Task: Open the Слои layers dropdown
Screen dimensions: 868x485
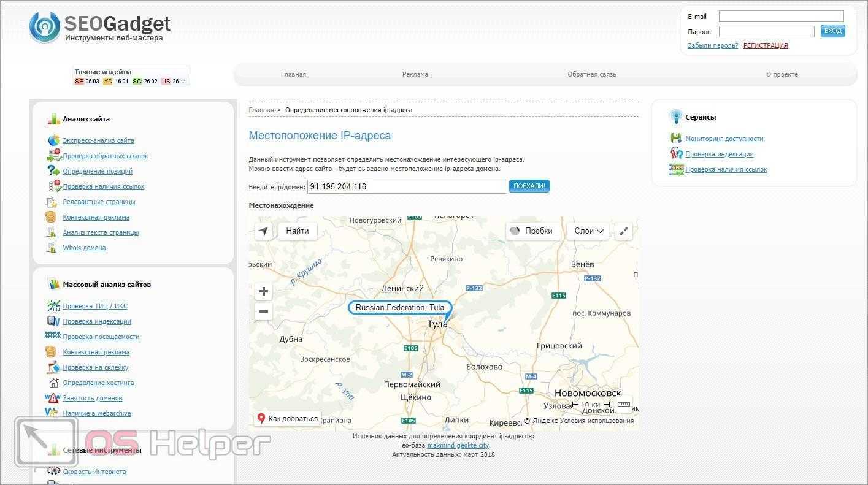Action: pos(588,231)
